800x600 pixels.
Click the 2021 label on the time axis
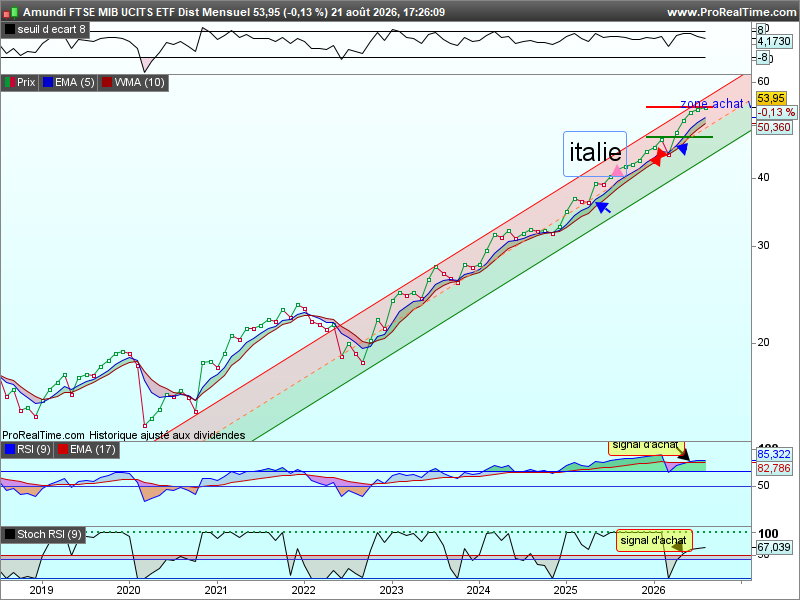216,590
